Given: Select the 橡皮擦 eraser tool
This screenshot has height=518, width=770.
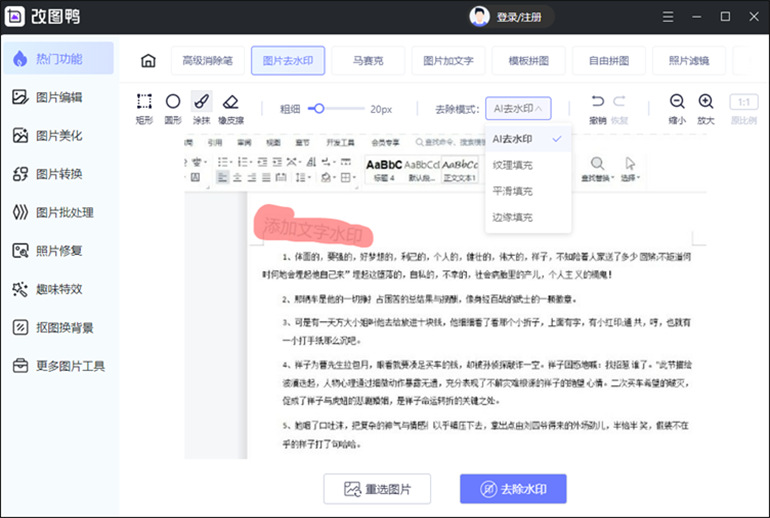Looking at the screenshot, I should (x=230, y=102).
